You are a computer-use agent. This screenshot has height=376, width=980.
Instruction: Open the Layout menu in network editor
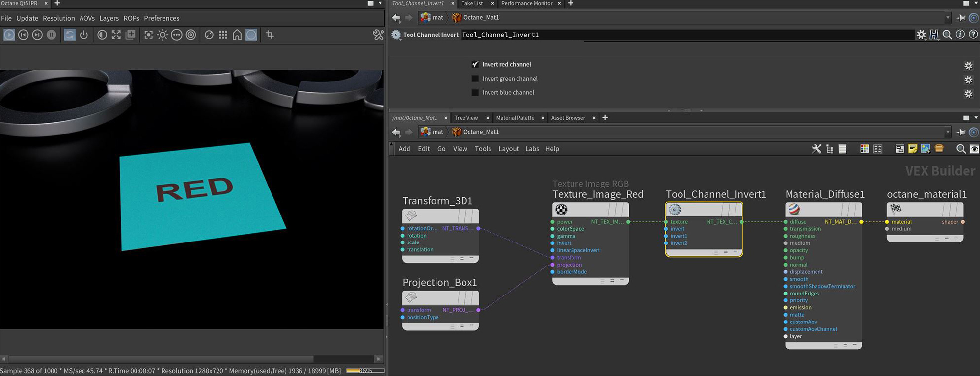[508, 149]
